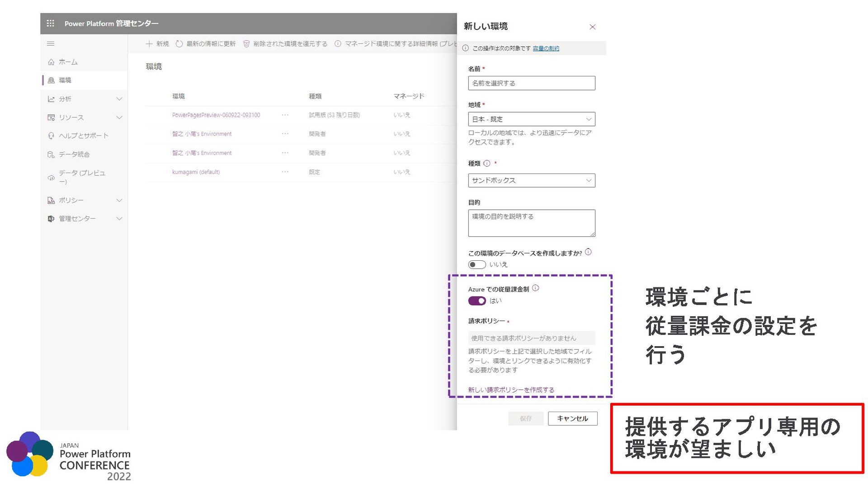Click the キャンセル button
This screenshot has width=868, height=488.
(x=572, y=418)
